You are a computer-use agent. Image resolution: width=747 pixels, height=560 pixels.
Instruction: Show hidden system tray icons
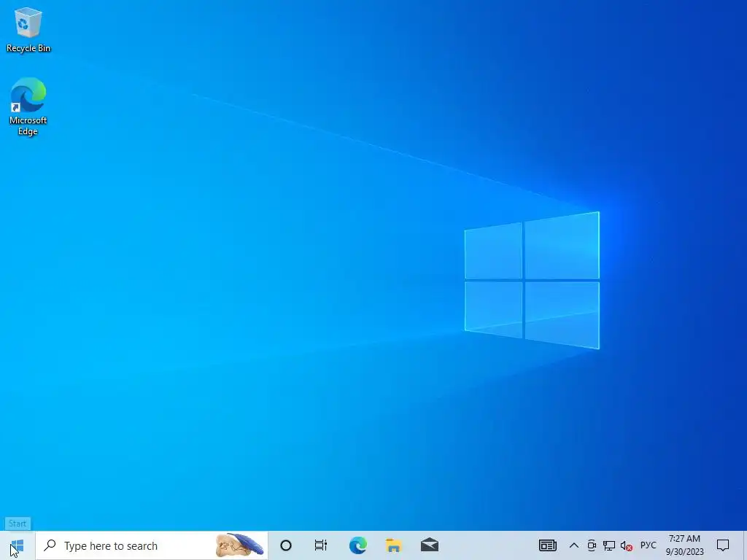point(574,545)
